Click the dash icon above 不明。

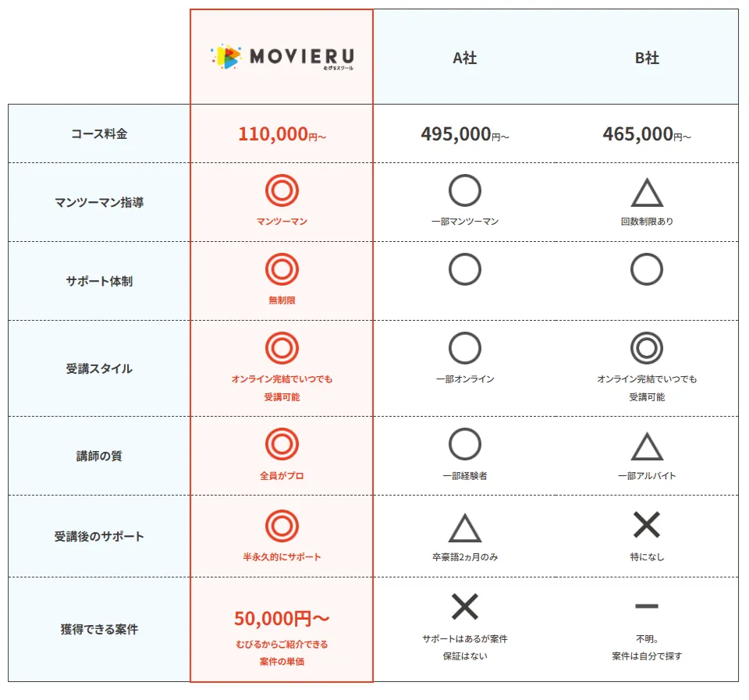[x=647, y=606]
